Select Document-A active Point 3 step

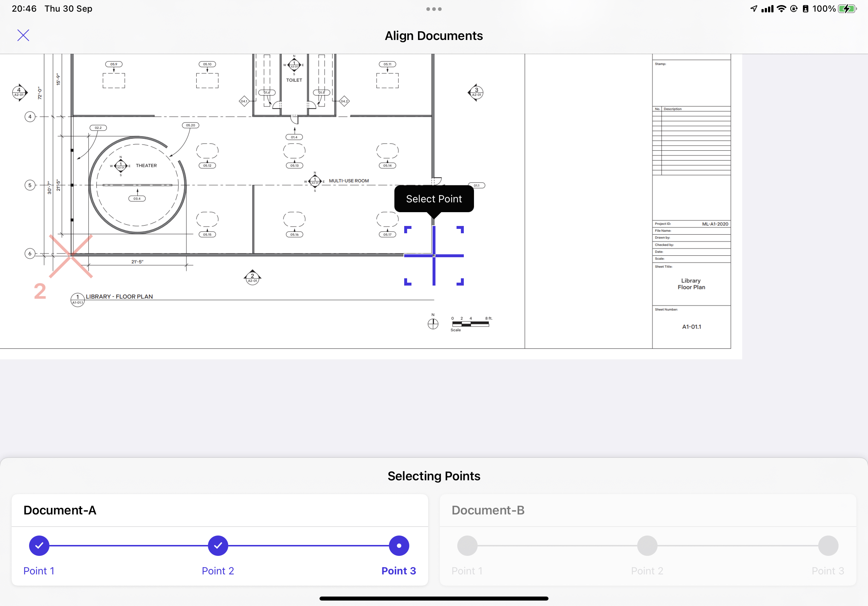(x=399, y=546)
